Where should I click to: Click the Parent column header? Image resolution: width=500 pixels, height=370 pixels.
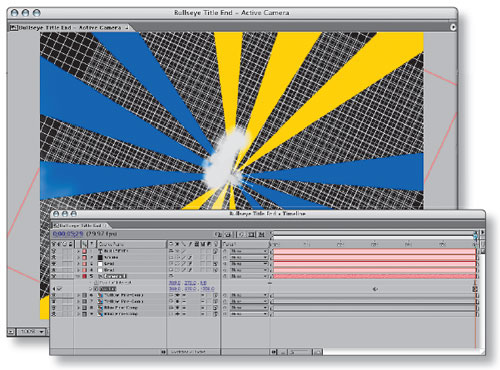[x=245, y=244]
